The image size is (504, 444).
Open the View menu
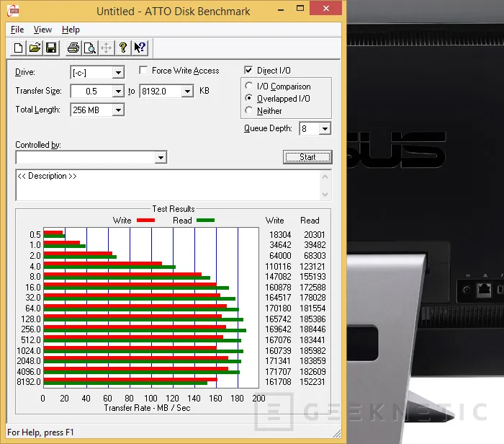(42, 30)
